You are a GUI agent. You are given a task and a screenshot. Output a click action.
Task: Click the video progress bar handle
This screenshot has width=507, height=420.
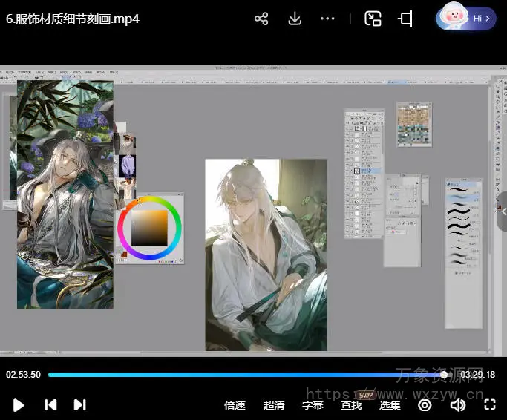point(444,375)
